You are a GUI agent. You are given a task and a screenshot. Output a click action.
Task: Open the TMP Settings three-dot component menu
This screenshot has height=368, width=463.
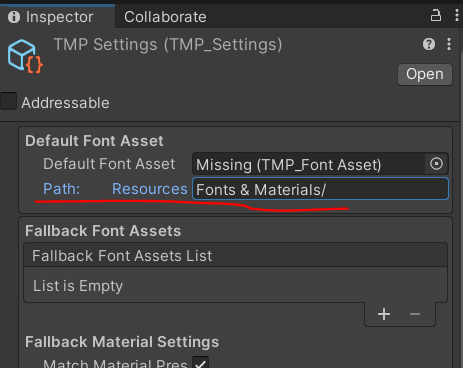[x=449, y=44]
